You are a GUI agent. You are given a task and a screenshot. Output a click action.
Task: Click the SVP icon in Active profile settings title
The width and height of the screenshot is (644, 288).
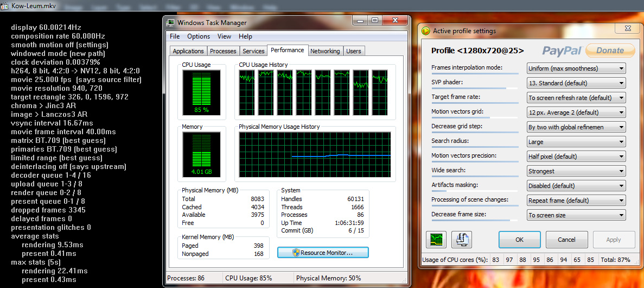point(426,31)
